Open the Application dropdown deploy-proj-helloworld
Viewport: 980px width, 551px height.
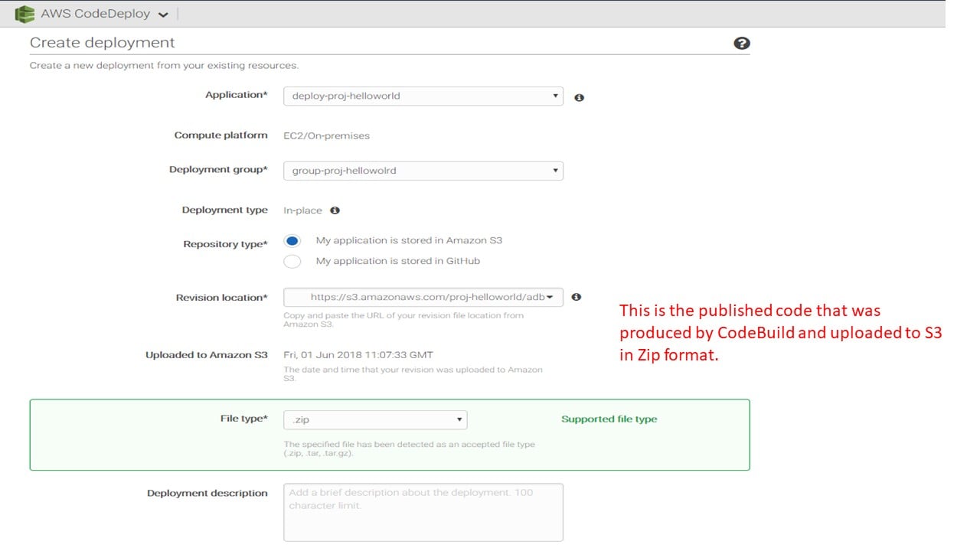point(423,96)
